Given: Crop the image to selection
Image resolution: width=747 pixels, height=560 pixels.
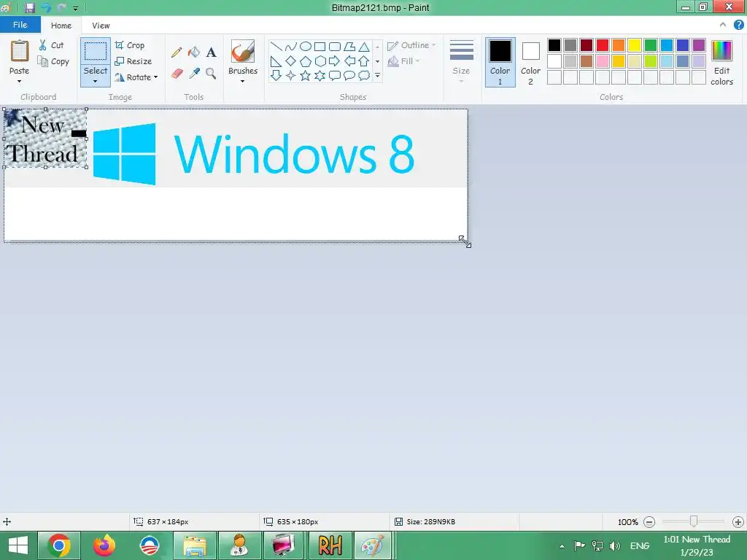Looking at the screenshot, I should pos(130,45).
